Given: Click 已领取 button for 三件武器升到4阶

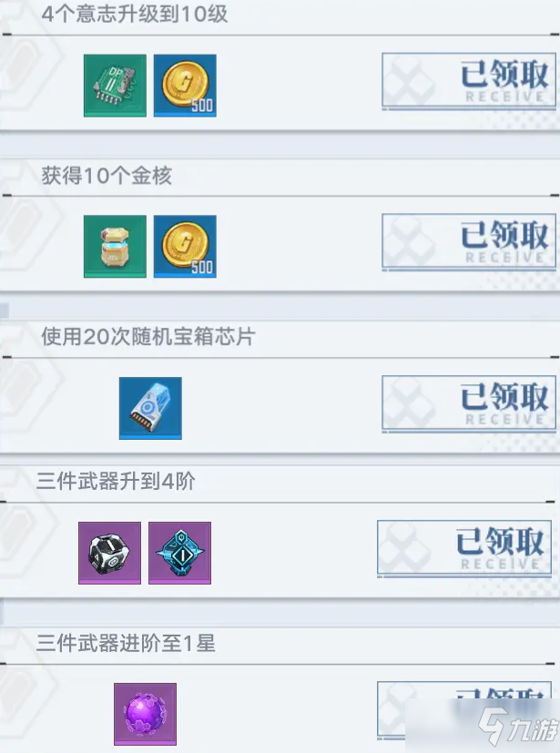Looking at the screenshot, I should [x=464, y=547].
